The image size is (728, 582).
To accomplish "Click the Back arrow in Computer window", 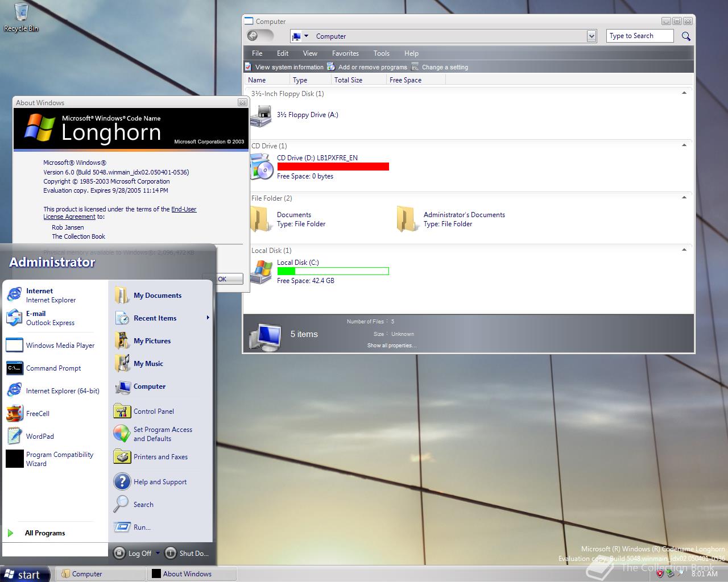I will tap(253, 36).
